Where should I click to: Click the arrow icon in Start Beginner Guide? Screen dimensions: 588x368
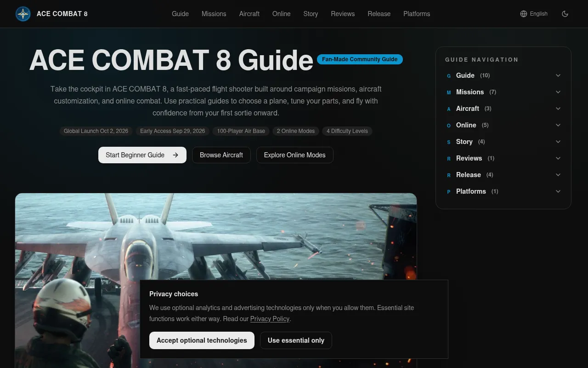point(175,155)
